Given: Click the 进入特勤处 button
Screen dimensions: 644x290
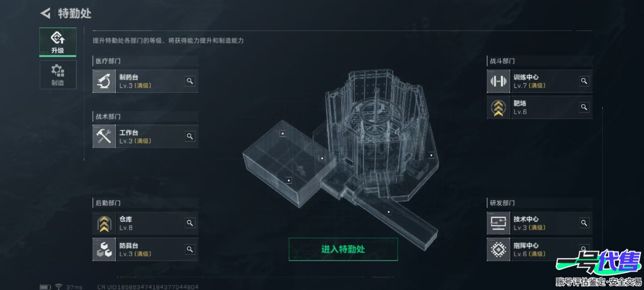Looking at the screenshot, I should click(343, 249).
